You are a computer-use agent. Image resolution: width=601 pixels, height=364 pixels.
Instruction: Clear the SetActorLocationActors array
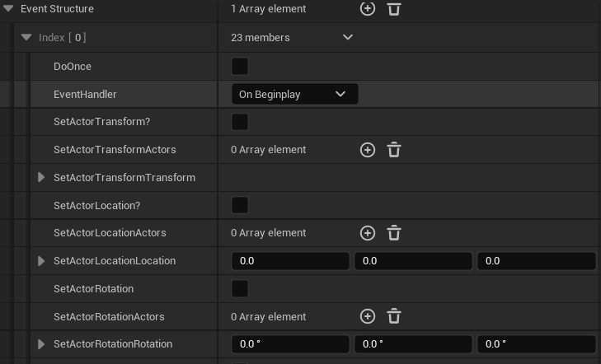pyautogui.click(x=394, y=233)
